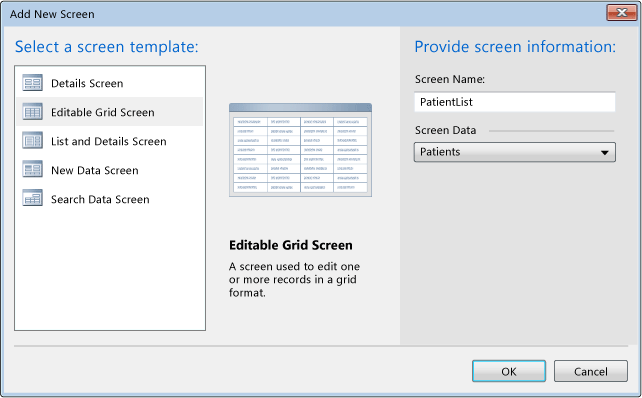The image size is (642, 398).
Task: Pick the "New Data Screen" label
Action: [95, 170]
